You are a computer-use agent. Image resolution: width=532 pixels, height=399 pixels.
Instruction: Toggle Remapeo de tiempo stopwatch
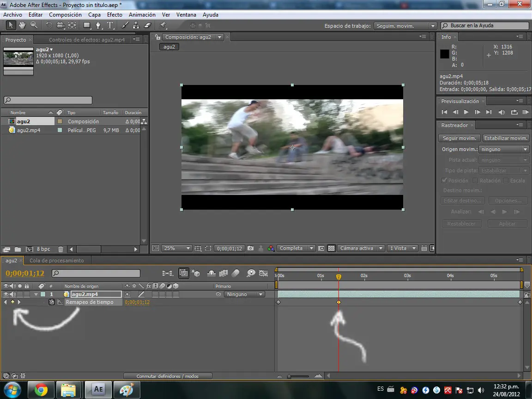(52, 302)
